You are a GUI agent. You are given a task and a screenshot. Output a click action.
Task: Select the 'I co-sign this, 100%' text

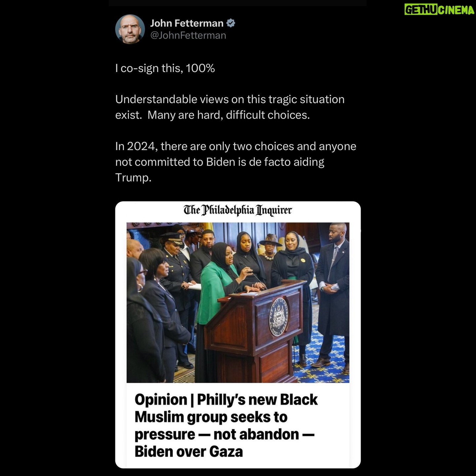[x=165, y=68]
